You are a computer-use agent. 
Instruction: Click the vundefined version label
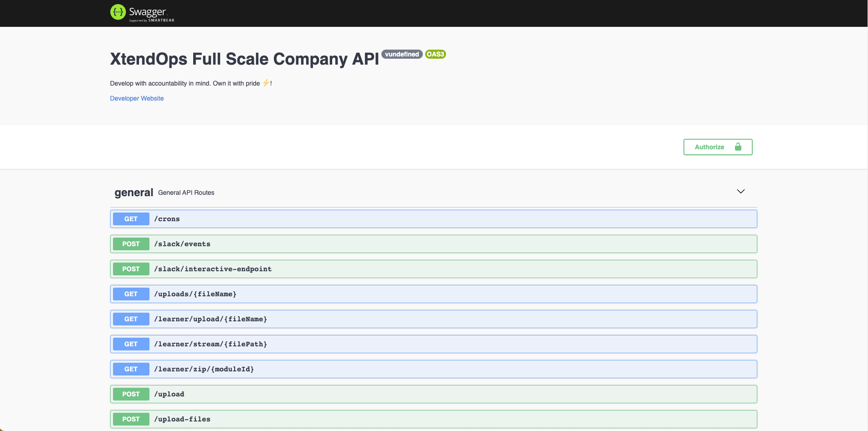pos(401,54)
